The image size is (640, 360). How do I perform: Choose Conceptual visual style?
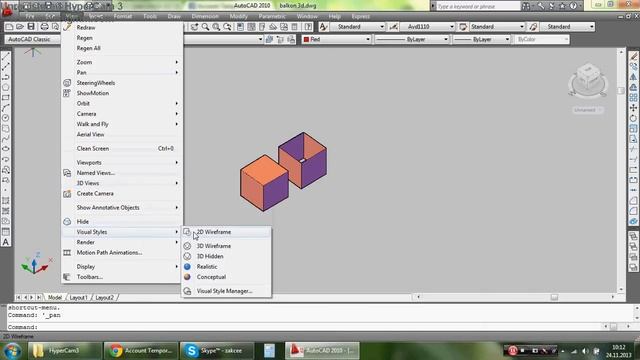coord(227,277)
